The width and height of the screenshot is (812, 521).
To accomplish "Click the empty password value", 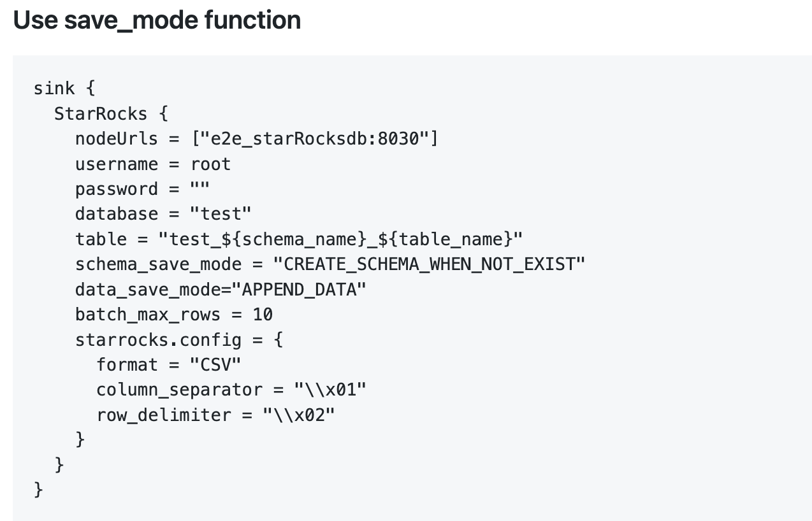I will pyautogui.click(x=200, y=189).
